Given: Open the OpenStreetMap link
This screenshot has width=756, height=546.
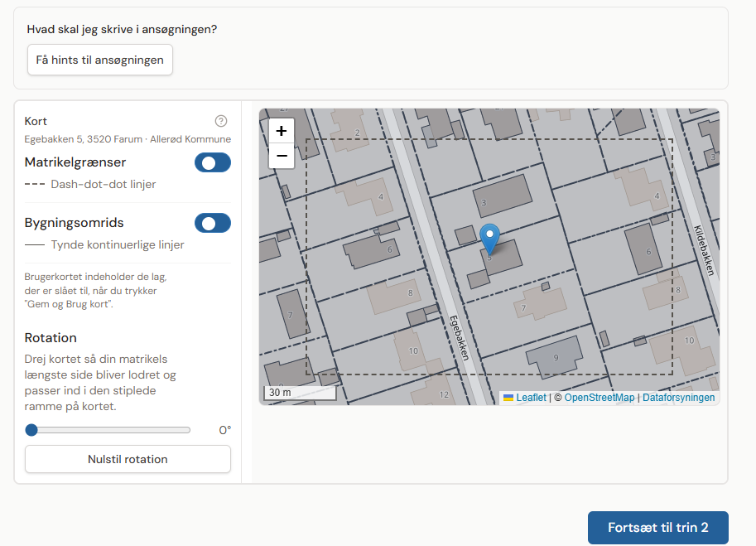Looking at the screenshot, I should coord(599,398).
